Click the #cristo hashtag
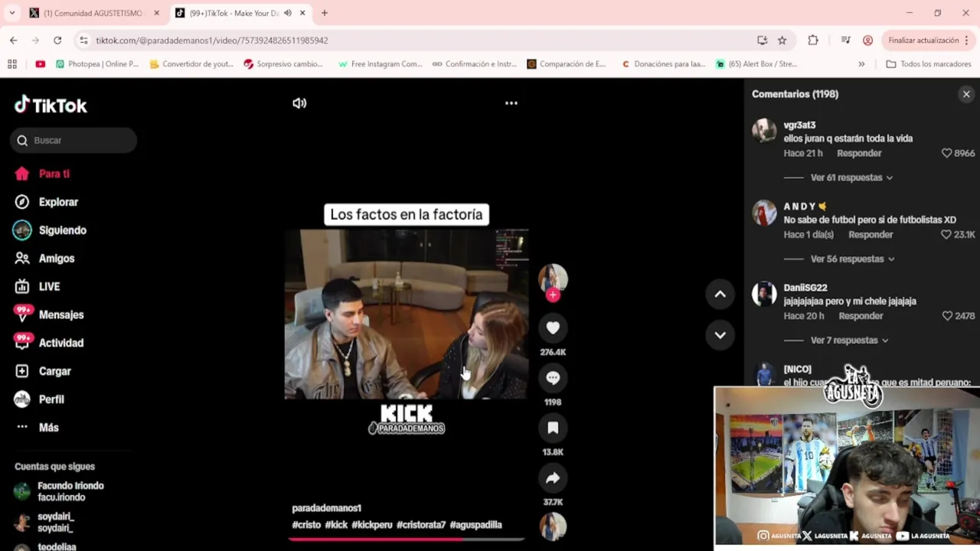Image resolution: width=980 pixels, height=551 pixels. (x=306, y=525)
